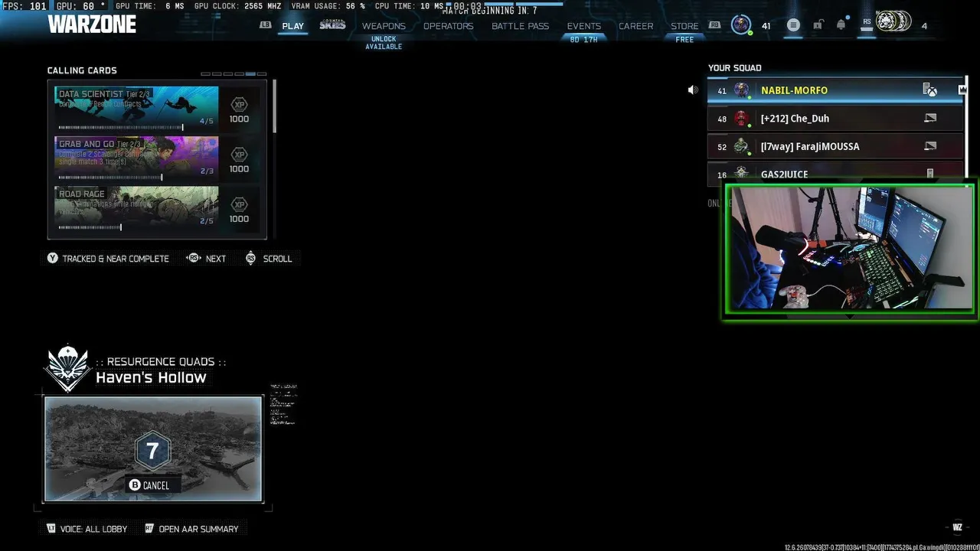Screen dimensions: 980x551
Task: Click TRACKED & NEAR COMPLETE filter
Action: (x=116, y=259)
